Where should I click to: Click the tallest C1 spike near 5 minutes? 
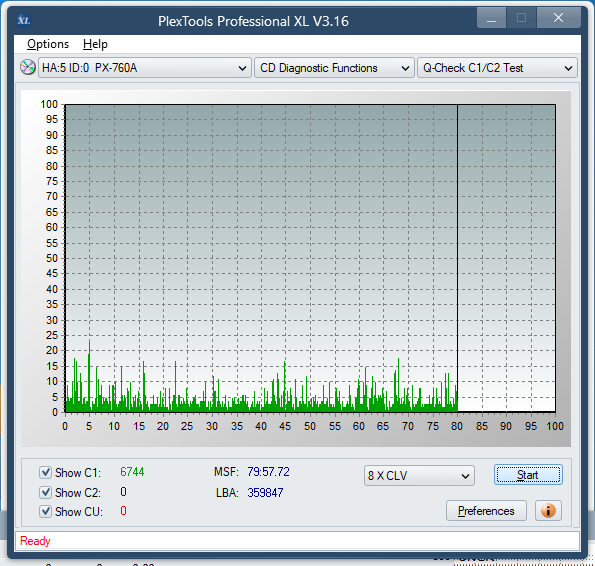pos(90,376)
